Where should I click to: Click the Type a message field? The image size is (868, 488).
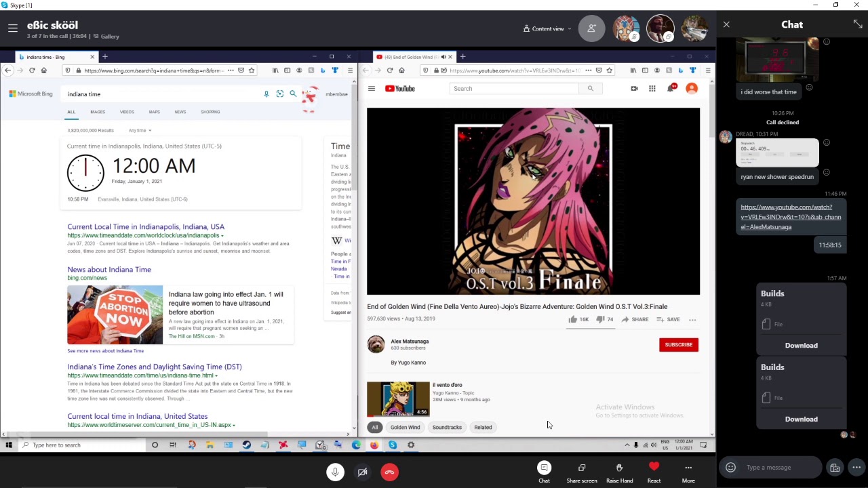[780, 467]
